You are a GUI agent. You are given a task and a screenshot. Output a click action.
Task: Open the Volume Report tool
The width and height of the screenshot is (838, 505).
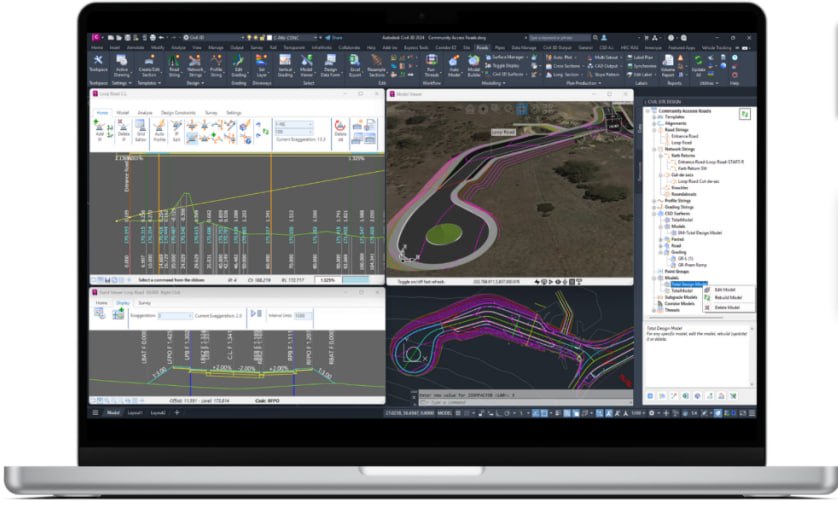pyautogui.click(x=668, y=65)
